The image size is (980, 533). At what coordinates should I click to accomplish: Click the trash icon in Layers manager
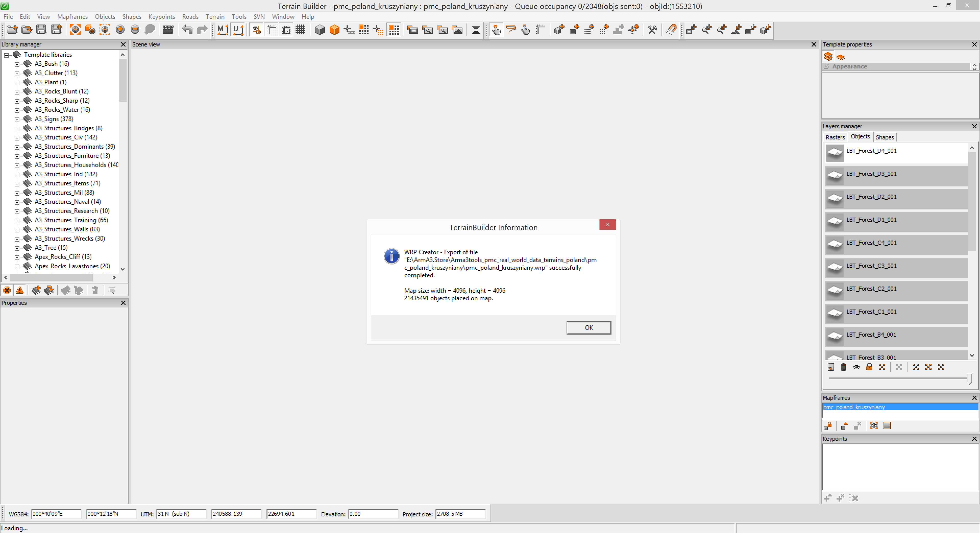pos(843,367)
